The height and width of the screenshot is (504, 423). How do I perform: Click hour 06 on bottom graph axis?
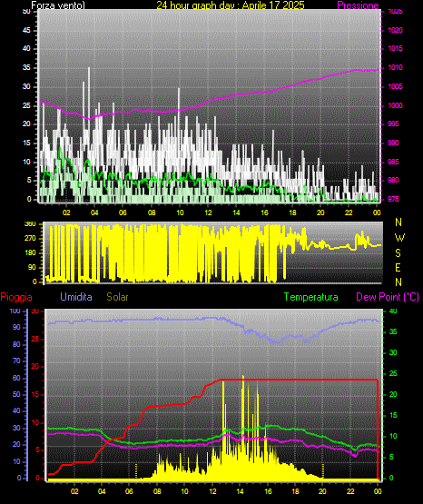coord(129,491)
